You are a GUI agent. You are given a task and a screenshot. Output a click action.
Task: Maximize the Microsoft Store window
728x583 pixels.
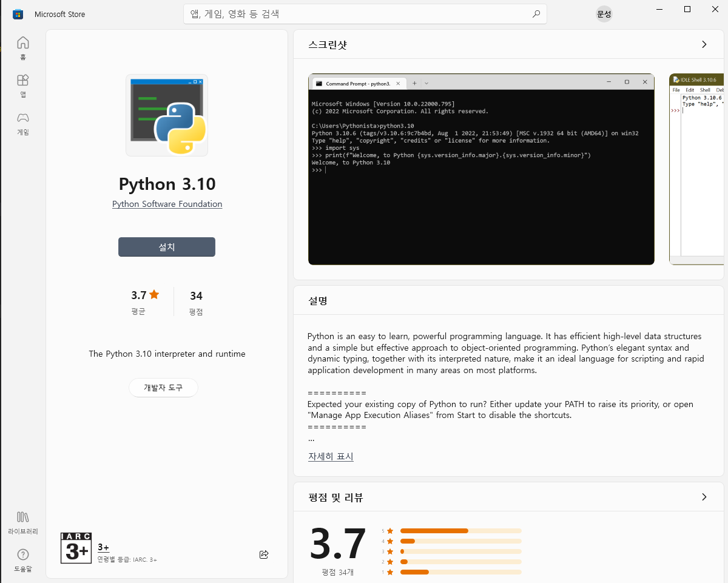687,9
